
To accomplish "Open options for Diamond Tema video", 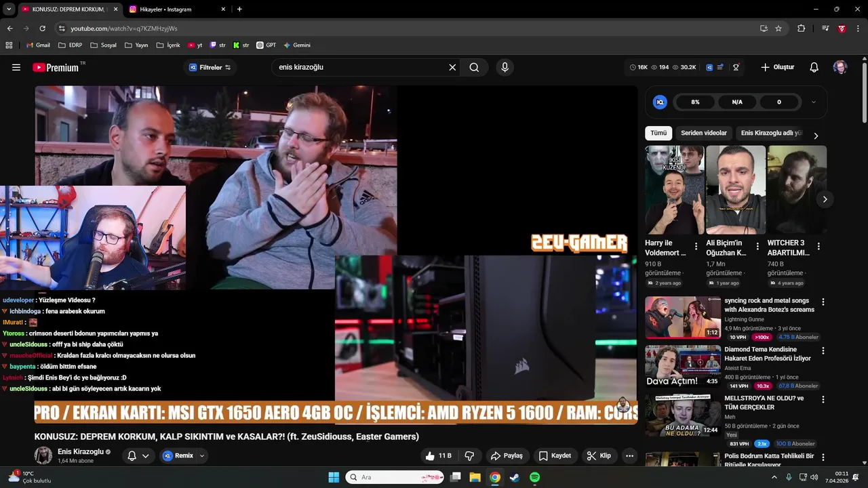I will (823, 351).
